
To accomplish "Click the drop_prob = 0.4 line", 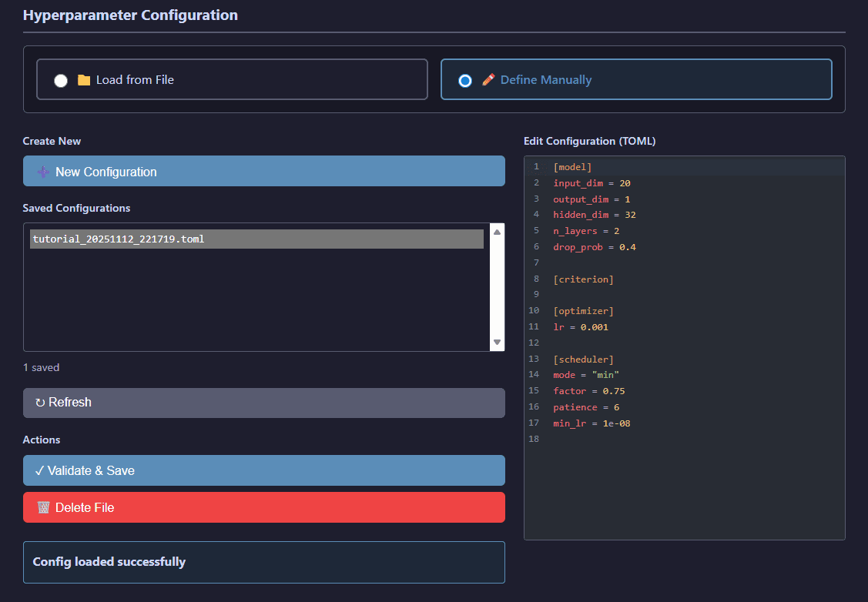I will point(595,247).
